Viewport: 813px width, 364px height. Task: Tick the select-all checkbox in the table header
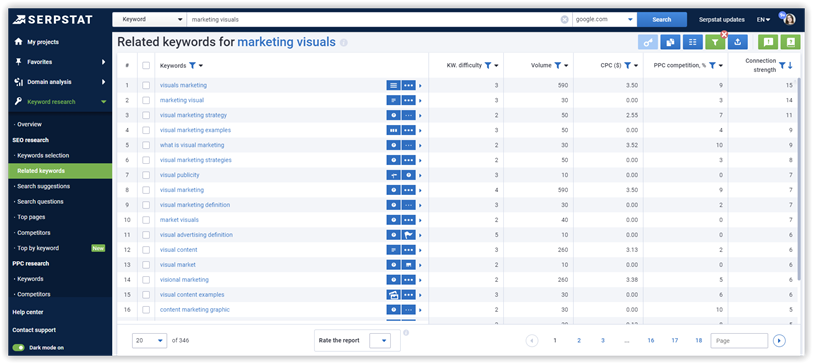click(146, 65)
